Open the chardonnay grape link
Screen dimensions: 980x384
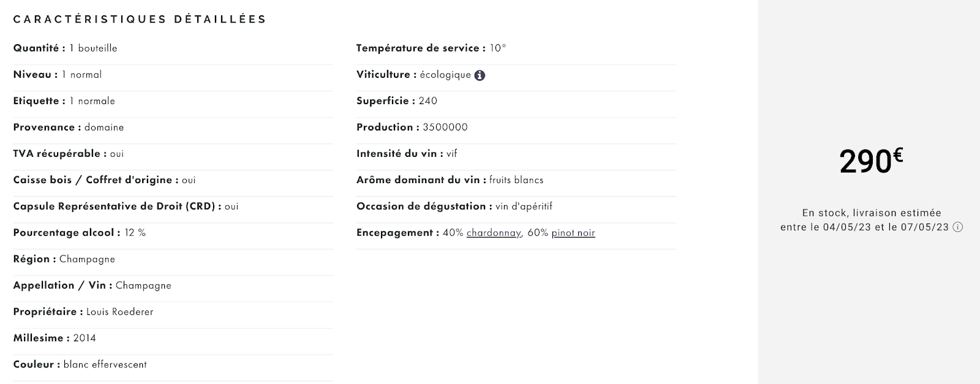pyautogui.click(x=493, y=233)
